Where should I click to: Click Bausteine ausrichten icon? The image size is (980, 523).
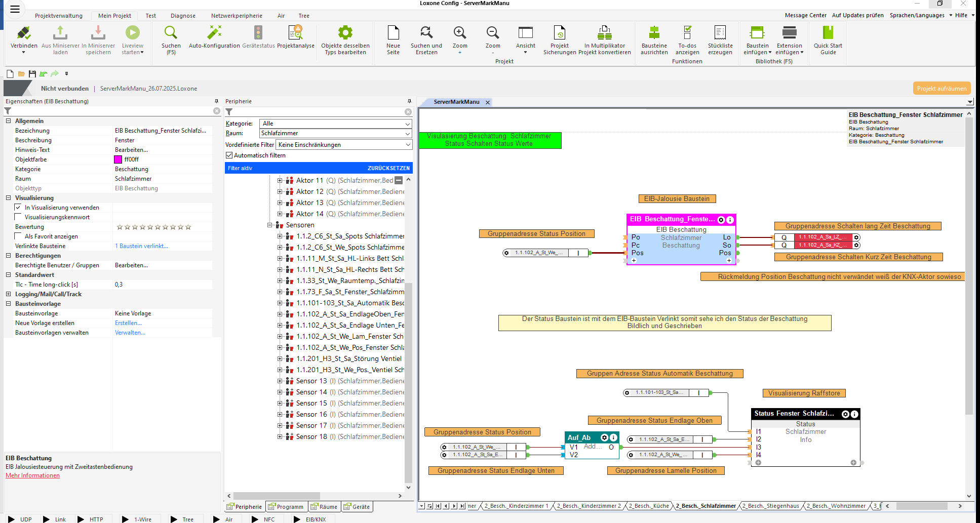pos(654,33)
